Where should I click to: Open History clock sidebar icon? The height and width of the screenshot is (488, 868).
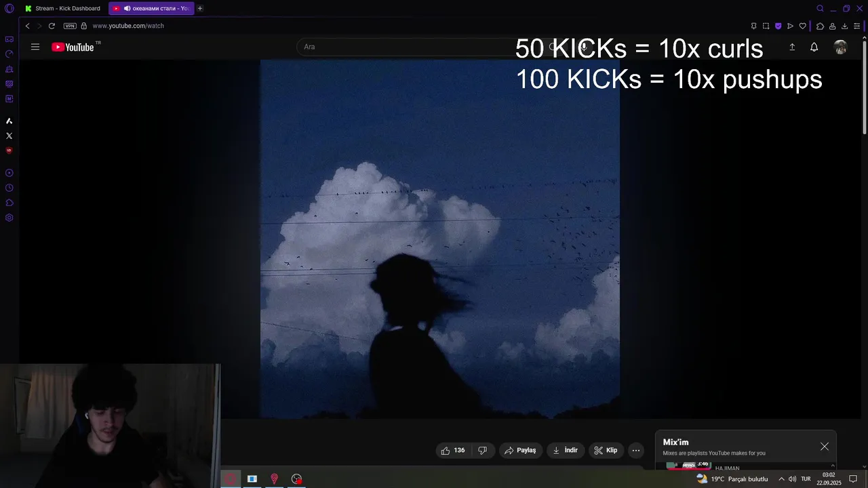click(9, 188)
